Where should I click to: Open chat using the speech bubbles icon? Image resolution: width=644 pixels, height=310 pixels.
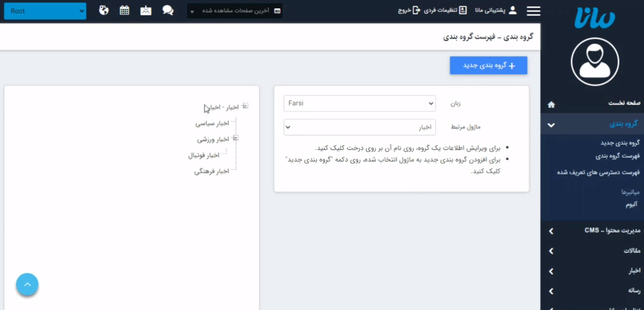pos(167,10)
